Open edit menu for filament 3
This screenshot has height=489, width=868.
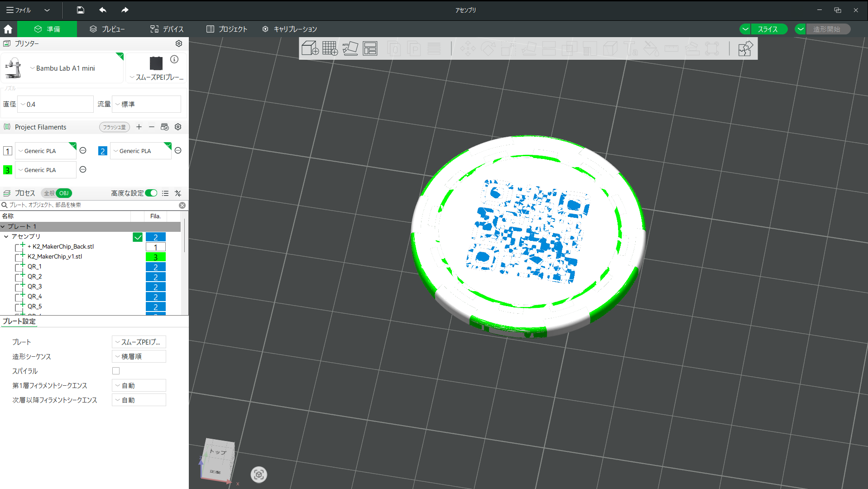pyautogui.click(x=83, y=169)
